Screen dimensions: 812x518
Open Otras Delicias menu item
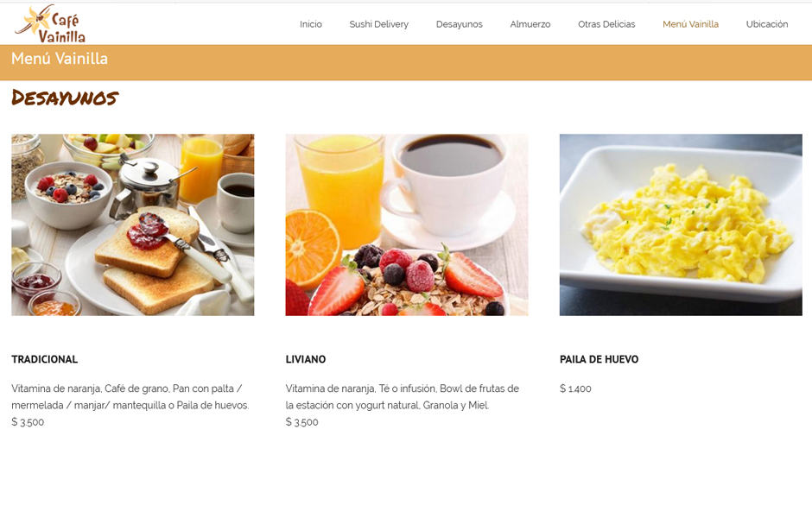coord(606,24)
